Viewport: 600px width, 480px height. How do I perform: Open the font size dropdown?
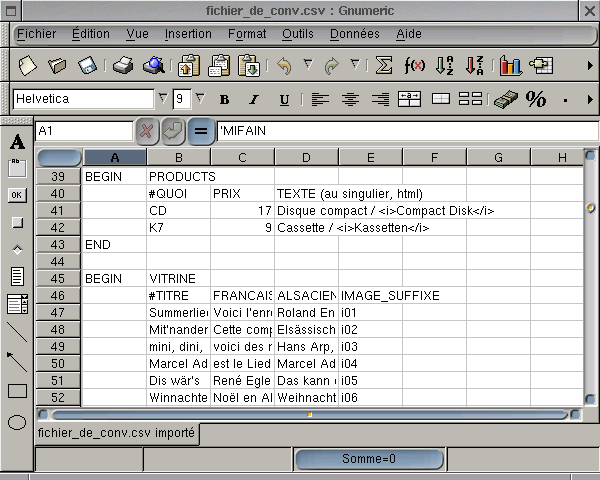tap(199, 98)
